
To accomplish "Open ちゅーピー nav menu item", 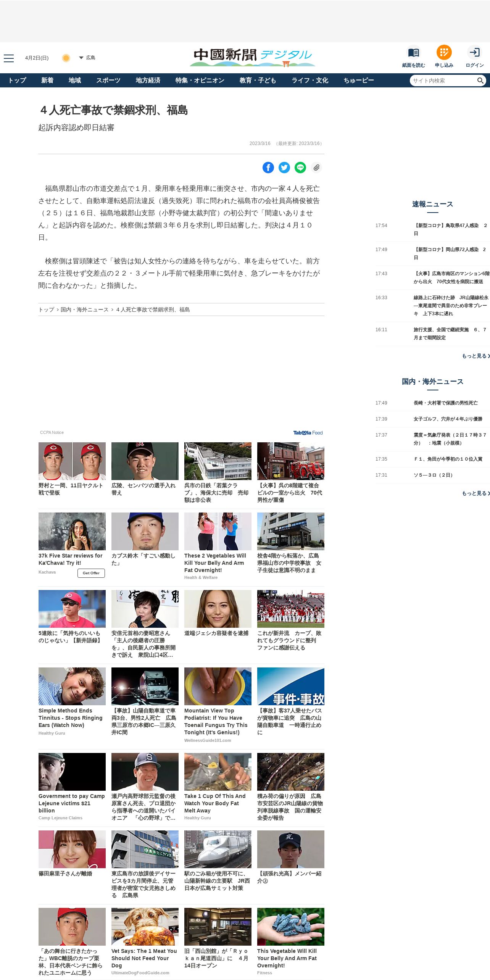I will [359, 81].
